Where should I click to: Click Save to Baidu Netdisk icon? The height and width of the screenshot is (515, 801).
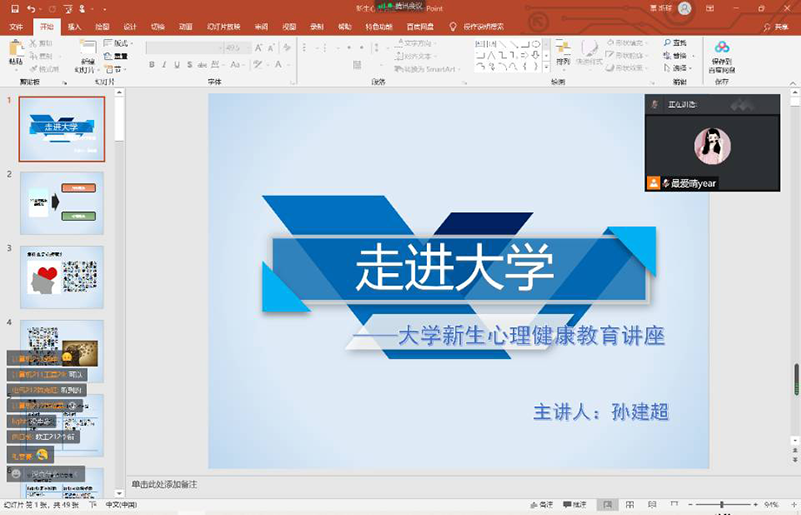coord(721,54)
